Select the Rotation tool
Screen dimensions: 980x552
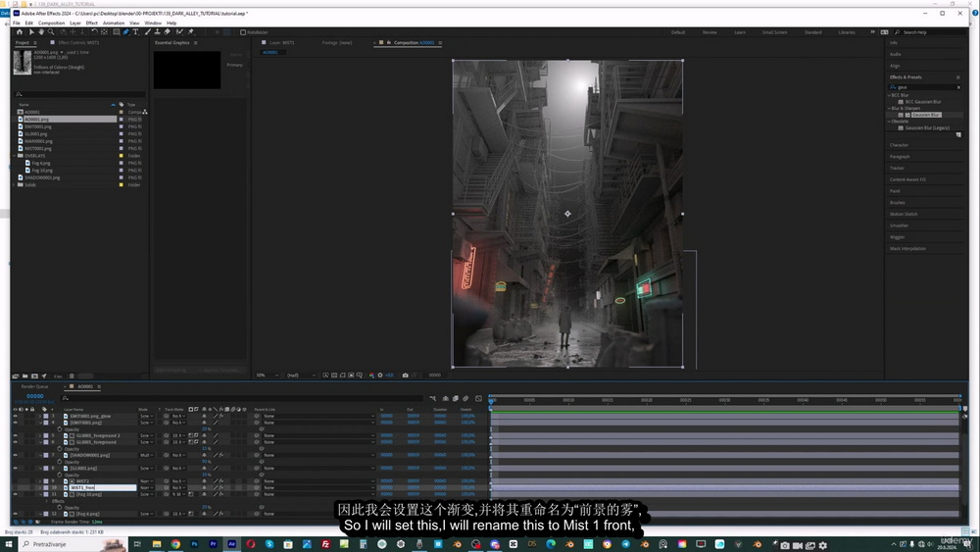[94, 32]
